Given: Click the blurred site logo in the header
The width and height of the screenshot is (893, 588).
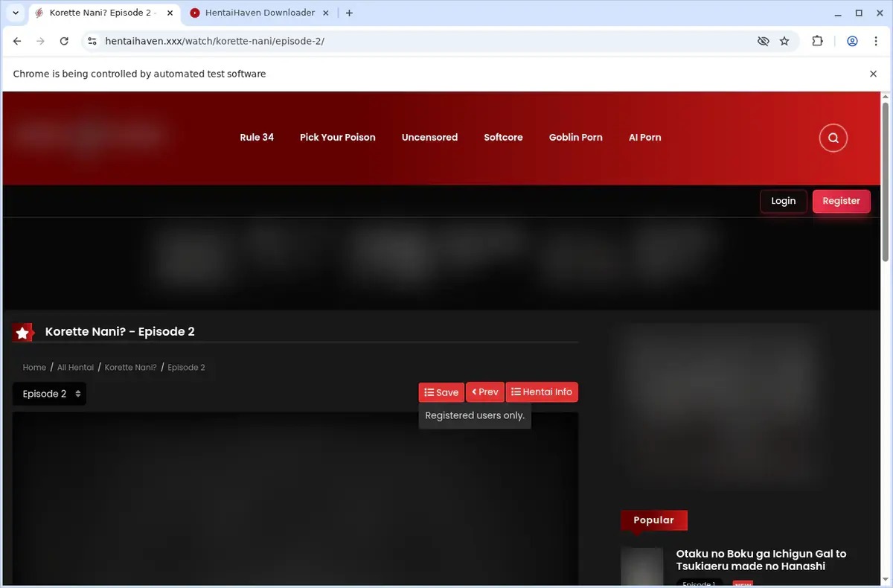Looking at the screenshot, I should 89,136.
